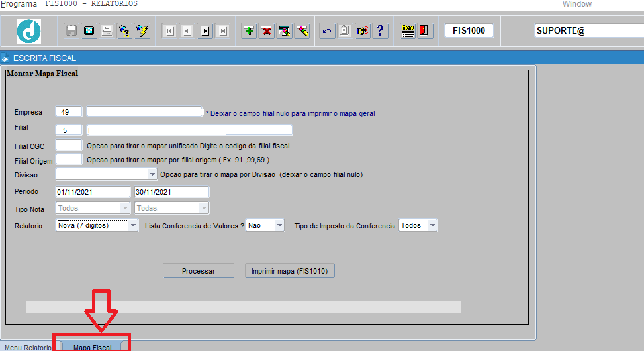Click the save diskette toolbar icon
This screenshot has width=644, height=351.
[x=71, y=30]
